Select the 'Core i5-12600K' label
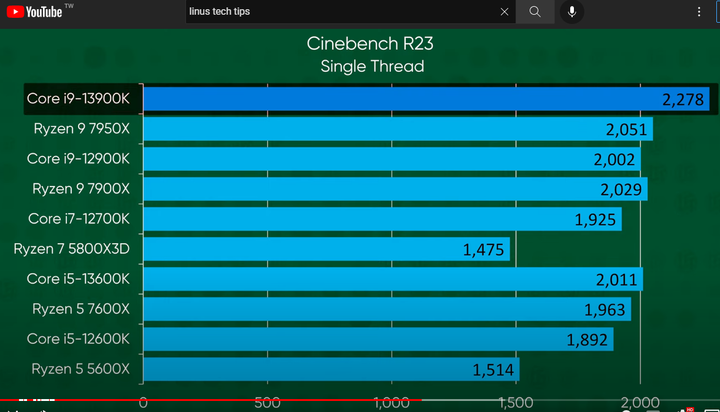 [78, 339]
